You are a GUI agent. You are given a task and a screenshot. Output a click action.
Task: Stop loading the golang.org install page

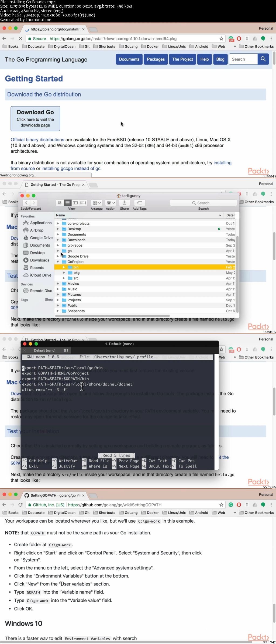tap(20, 39)
